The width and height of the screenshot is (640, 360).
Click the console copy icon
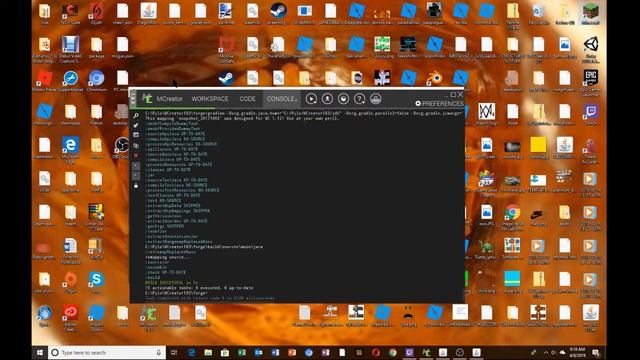tap(136, 145)
